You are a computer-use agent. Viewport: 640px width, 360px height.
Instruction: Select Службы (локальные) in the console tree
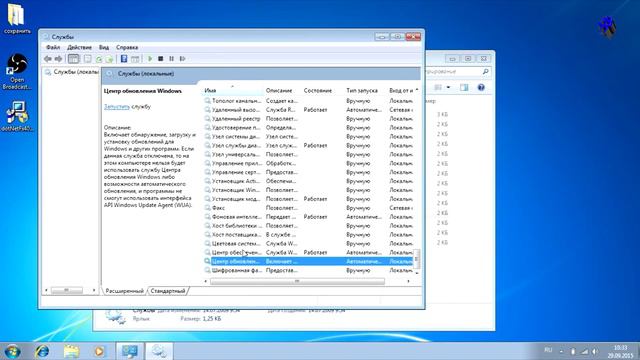tap(72, 72)
